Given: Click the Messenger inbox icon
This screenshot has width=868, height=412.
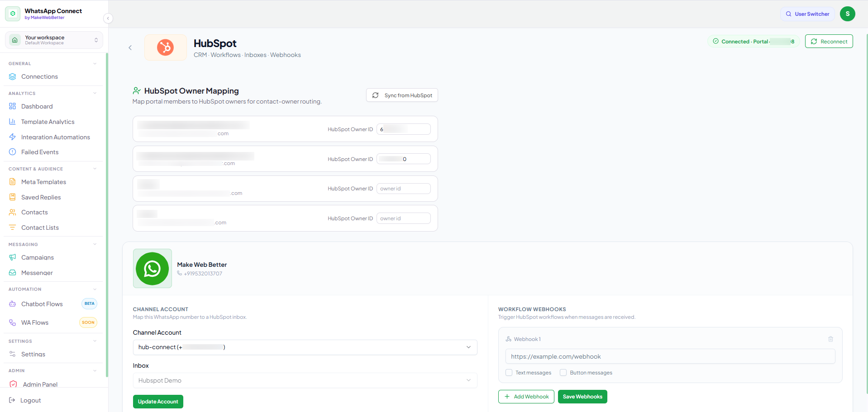Looking at the screenshot, I should 13,273.
